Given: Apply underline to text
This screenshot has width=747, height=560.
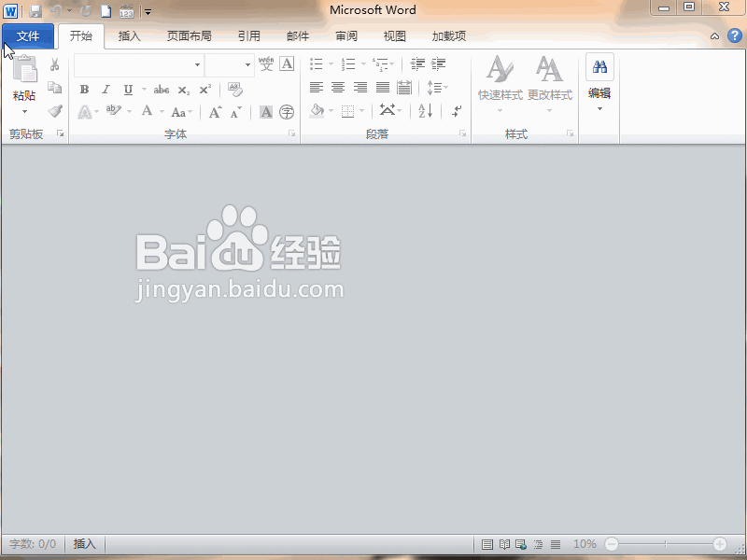Looking at the screenshot, I should [x=127, y=90].
